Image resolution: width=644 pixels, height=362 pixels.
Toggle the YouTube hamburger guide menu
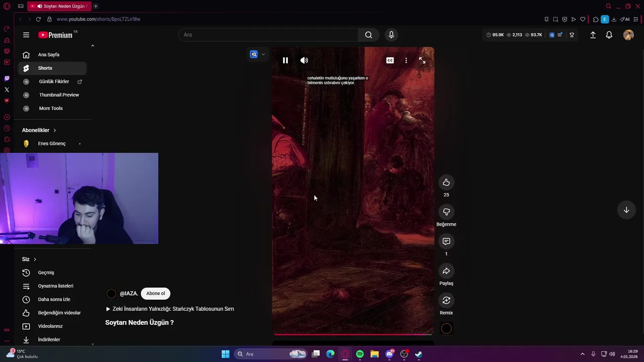[26, 35]
